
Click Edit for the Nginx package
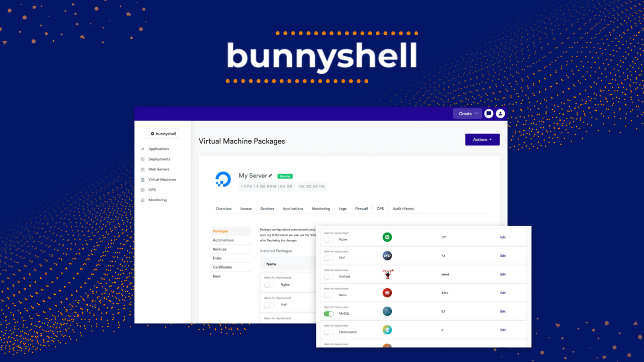coord(503,237)
